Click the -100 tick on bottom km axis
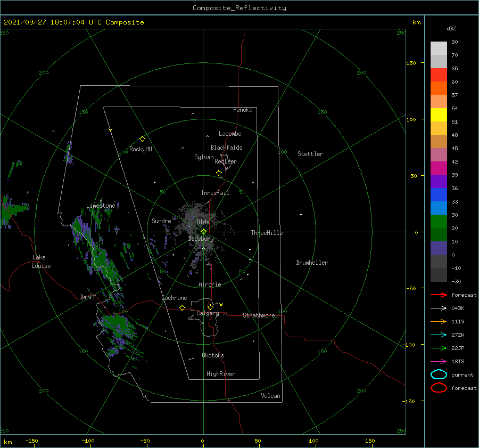Image resolution: width=479 pixels, height=448 pixels. pyautogui.click(x=88, y=441)
